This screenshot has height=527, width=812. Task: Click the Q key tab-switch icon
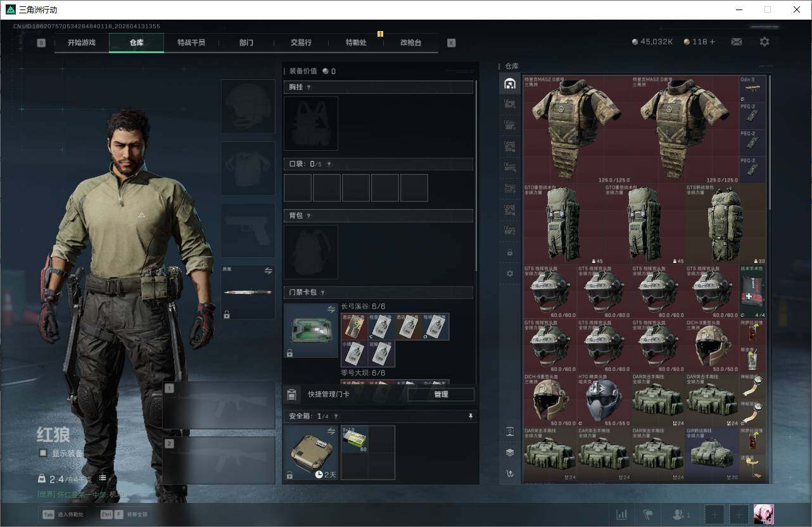(x=41, y=43)
